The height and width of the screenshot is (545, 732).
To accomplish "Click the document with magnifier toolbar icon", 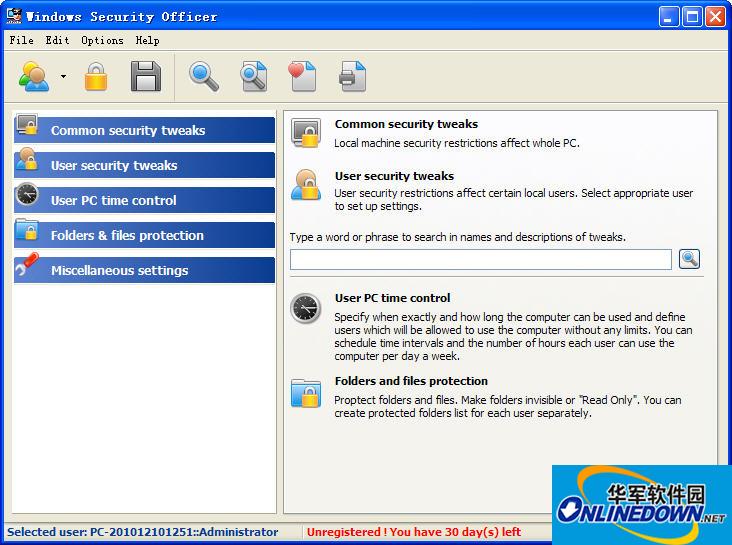I will click(254, 76).
